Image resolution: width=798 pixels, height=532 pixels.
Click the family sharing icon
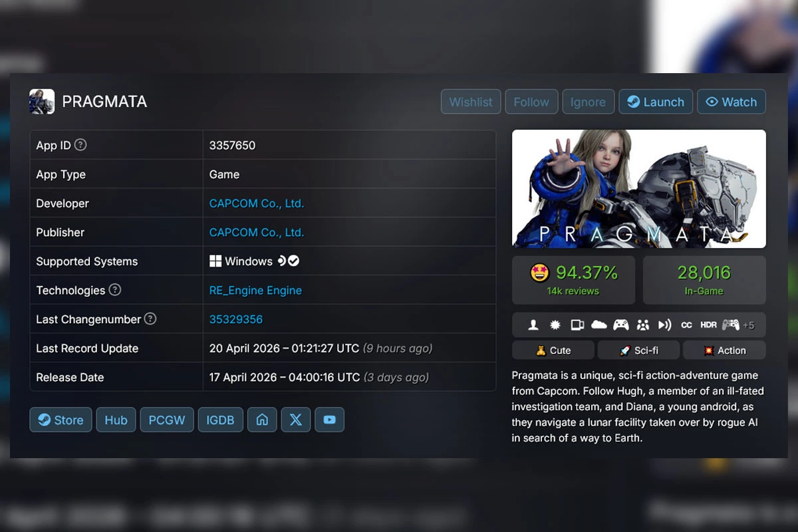coord(643,325)
